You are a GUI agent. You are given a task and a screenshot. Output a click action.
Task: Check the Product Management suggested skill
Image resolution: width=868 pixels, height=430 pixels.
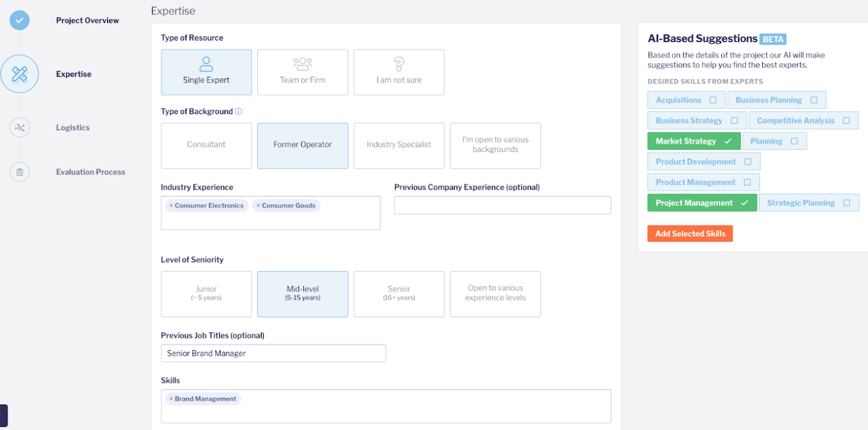coord(704,182)
